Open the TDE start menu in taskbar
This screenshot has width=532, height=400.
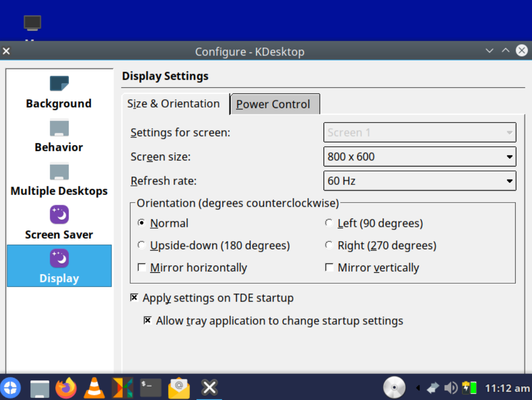pos(11,388)
